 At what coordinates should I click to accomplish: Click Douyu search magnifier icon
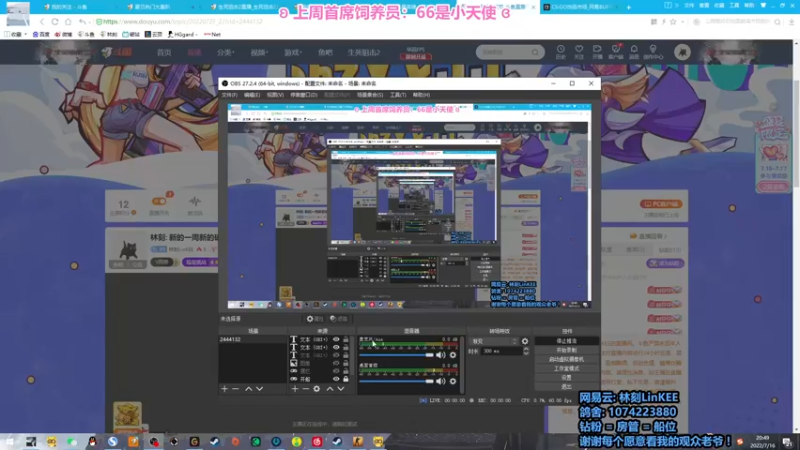(x=535, y=52)
